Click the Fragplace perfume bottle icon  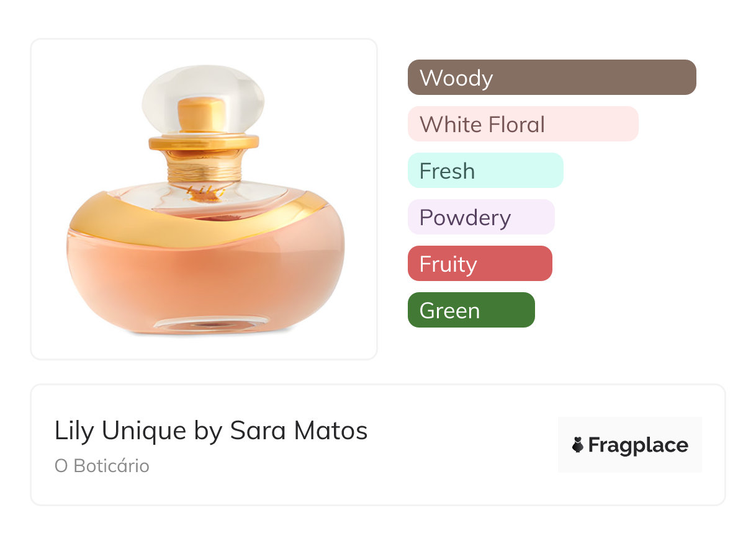click(x=578, y=445)
